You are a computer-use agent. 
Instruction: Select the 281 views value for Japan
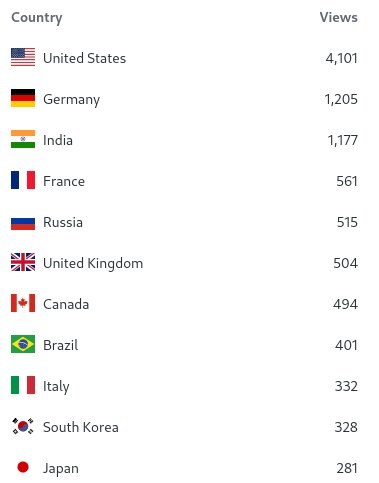click(x=347, y=468)
